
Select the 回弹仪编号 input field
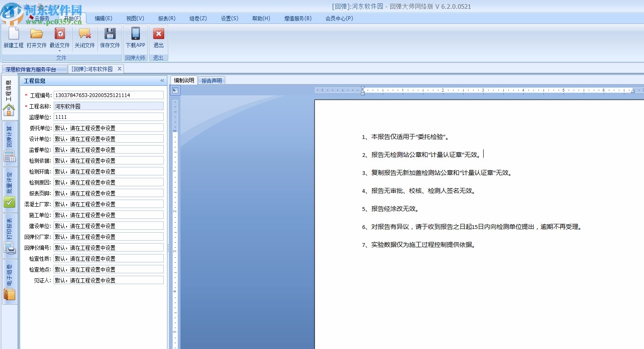[108, 248]
